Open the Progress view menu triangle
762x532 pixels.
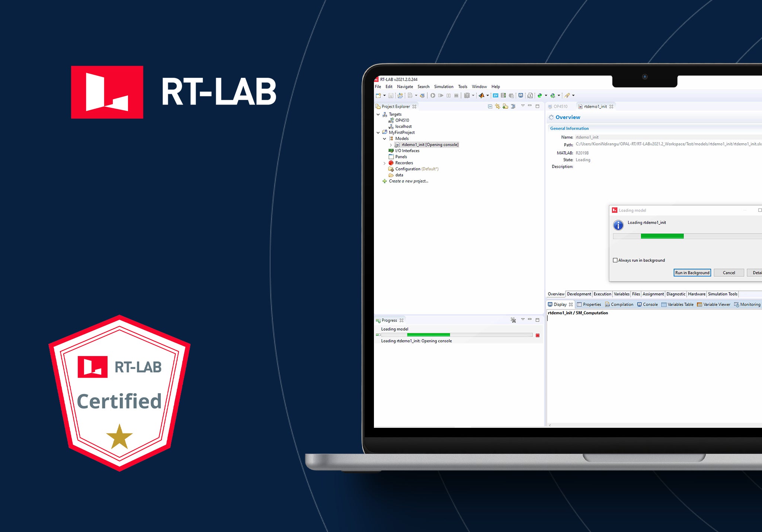click(x=523, y=320)
